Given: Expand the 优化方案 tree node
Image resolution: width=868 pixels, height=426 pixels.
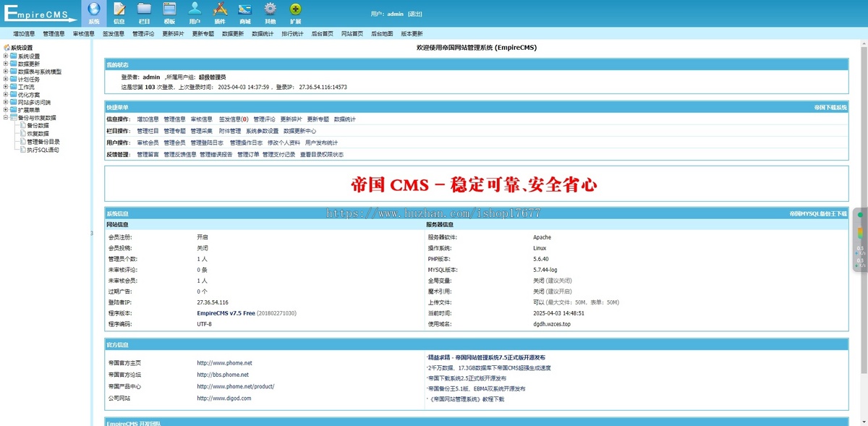Looking at the screenshot, I should [x=6, y=95].
